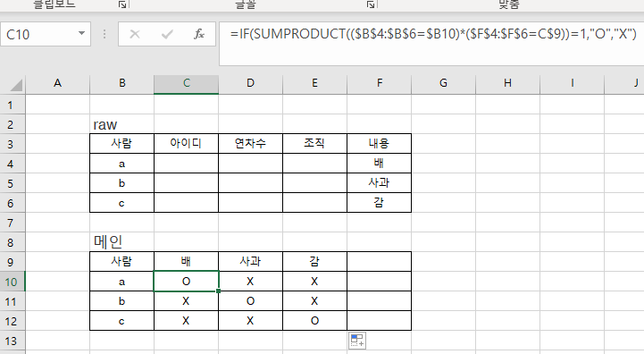Select column E header
The height and width of the screenshot is (354, 644).
click(x=314, y=83)
